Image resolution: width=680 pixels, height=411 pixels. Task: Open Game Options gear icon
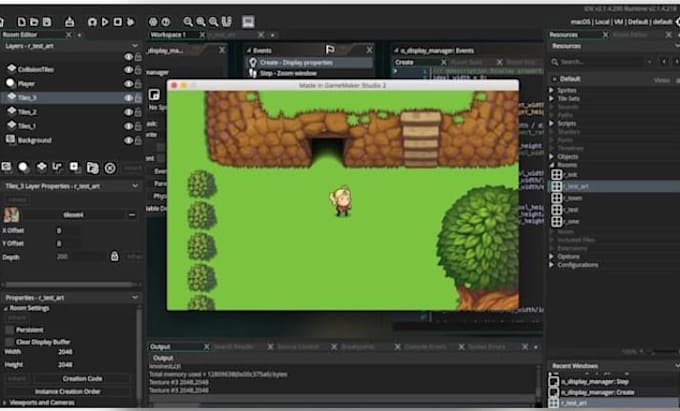[153, 22]
